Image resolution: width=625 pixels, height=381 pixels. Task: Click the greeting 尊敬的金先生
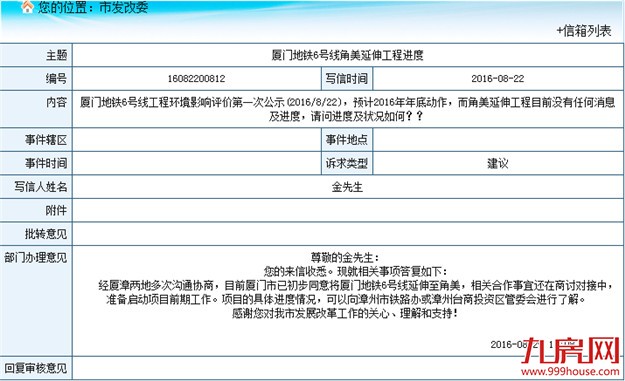344,258
